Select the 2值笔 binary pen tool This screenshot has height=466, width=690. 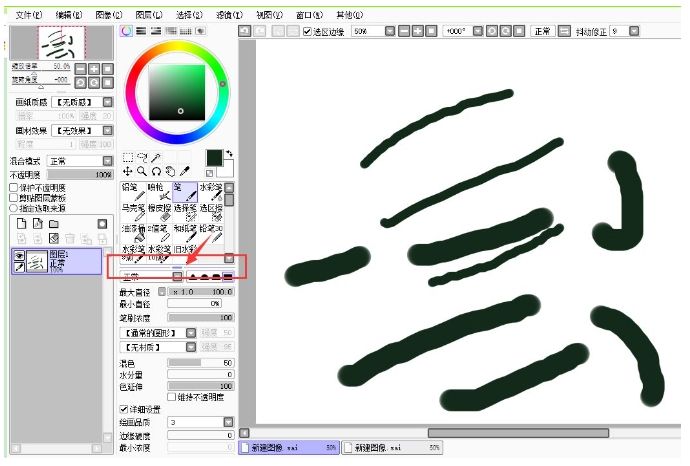159,233
